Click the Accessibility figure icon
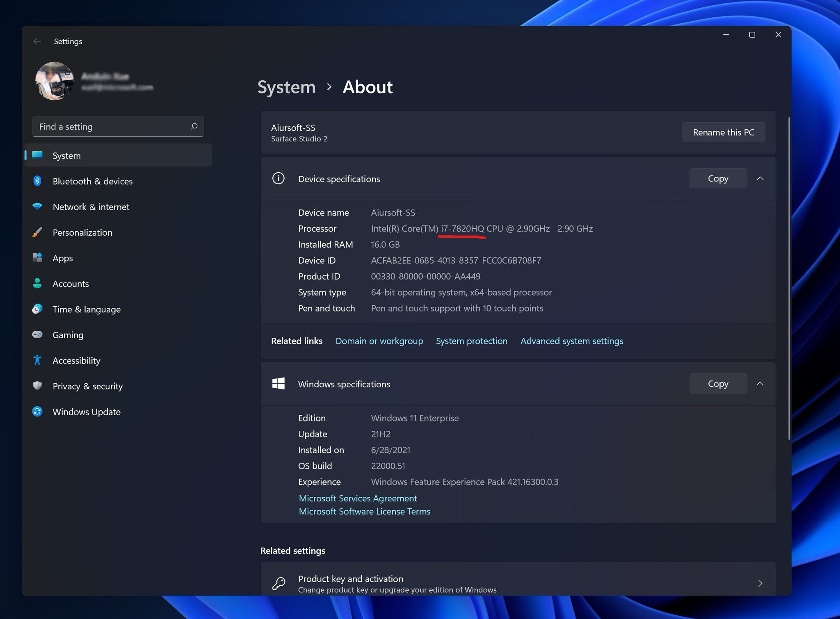This screenshot has height=619, width=840. coord(37,360)
